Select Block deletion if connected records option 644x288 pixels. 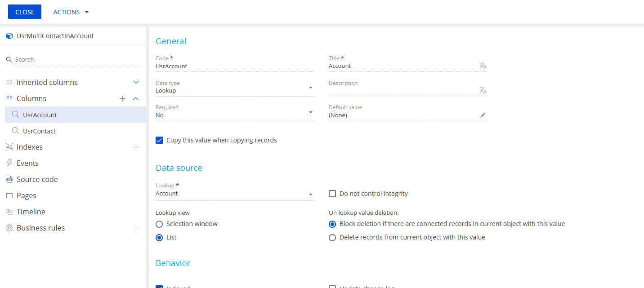(x=332, y=224)
